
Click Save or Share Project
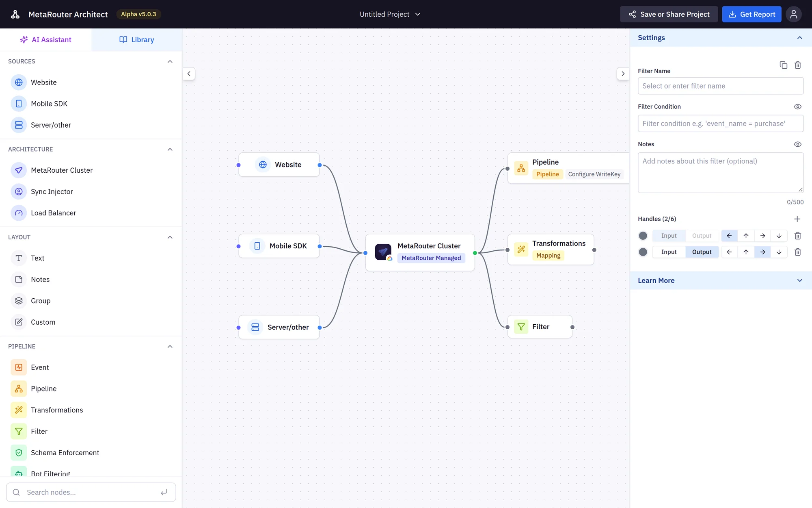(669, 14)
